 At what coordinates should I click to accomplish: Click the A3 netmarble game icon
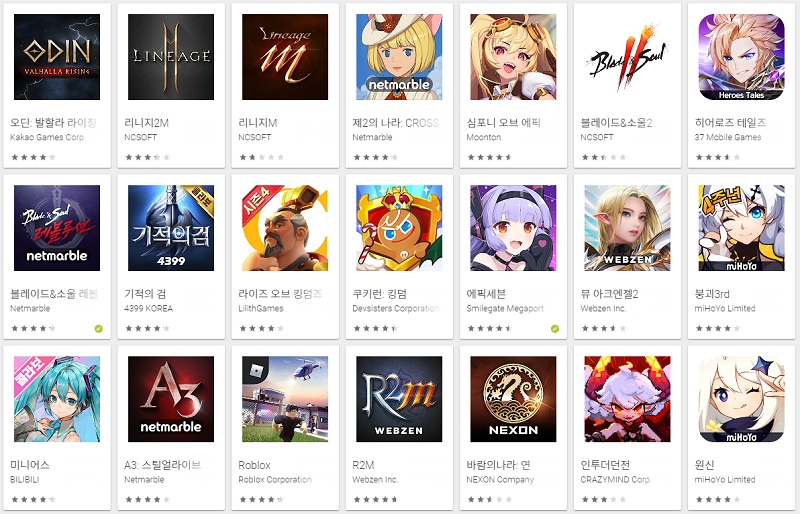point(171,399)
